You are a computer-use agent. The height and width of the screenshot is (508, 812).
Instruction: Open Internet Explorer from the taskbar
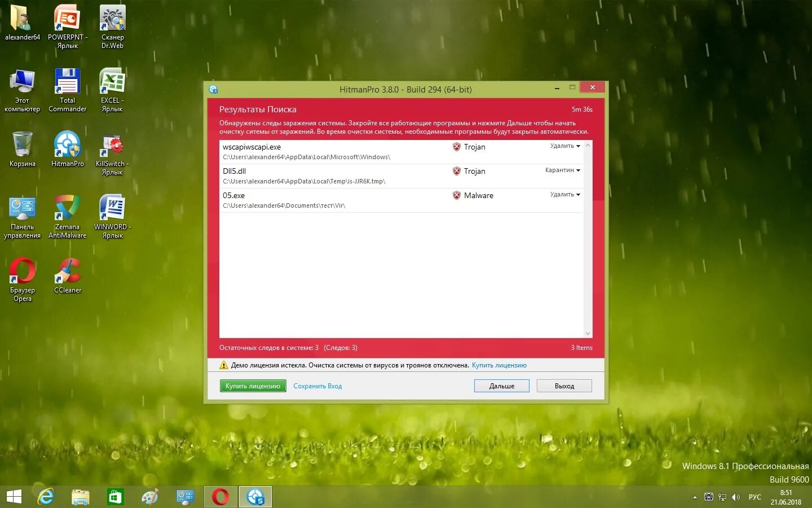click(x=46, y=497)
